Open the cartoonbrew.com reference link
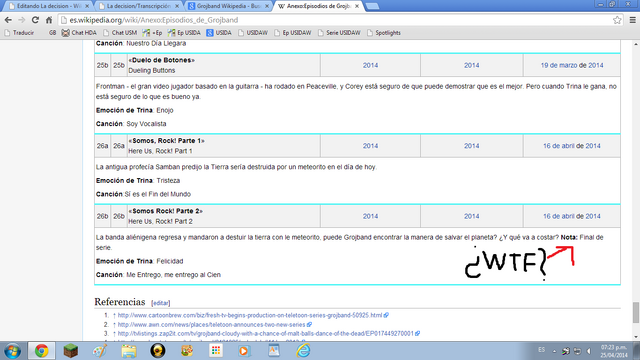This screenshot has width=640, height=360. [x=250, y=315]
